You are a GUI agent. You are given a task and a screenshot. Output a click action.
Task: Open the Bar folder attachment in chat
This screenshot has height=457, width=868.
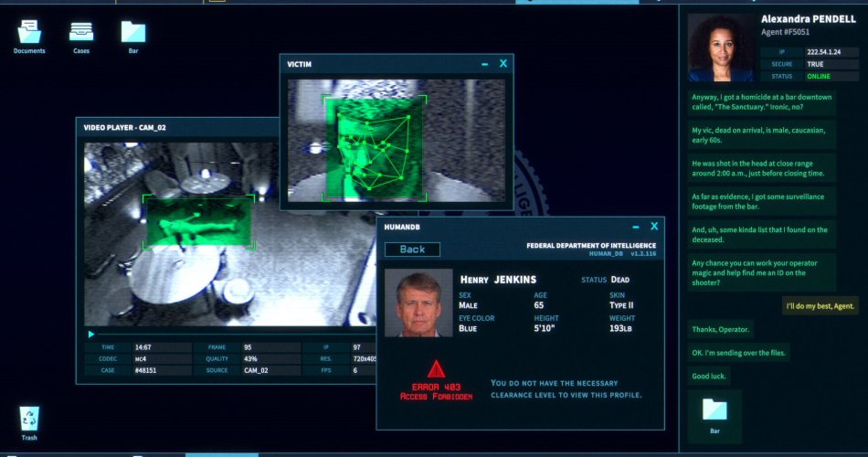point(715,416)
